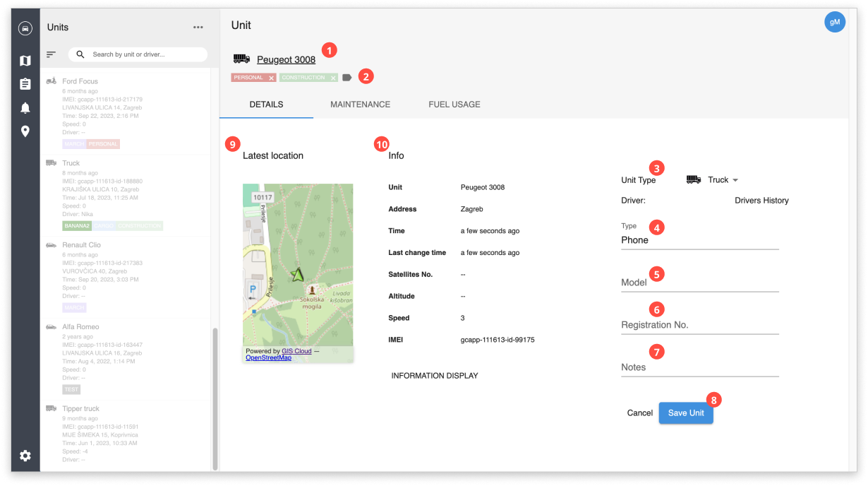Click the location pin sidebar icon
This screenshot has height=486, width=868.
click(x=25, y=130)
